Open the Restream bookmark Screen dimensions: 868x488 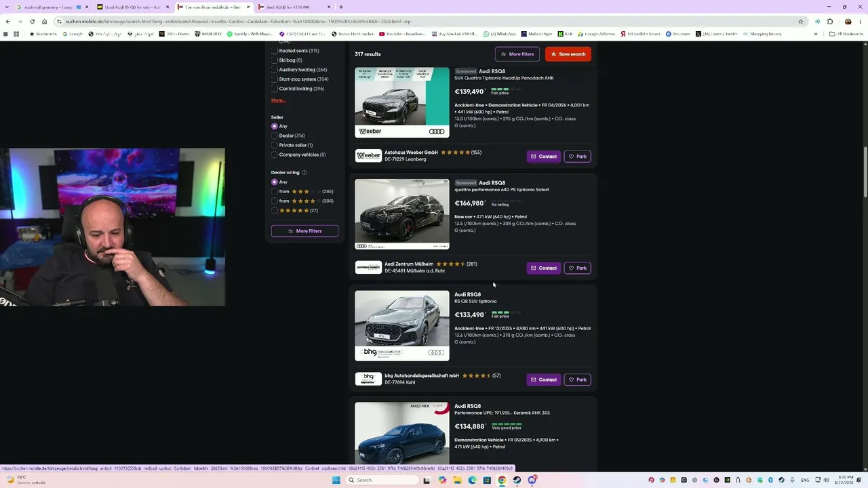pos(677,33)
